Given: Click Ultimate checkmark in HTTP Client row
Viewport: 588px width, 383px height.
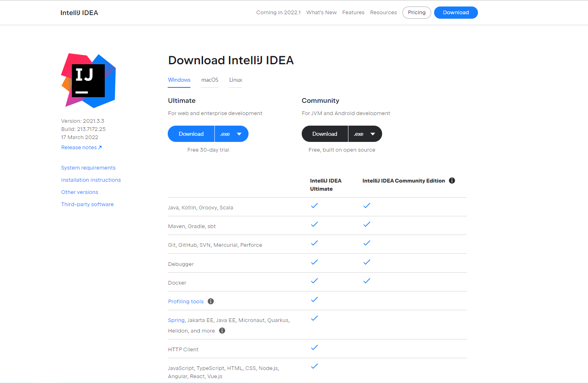Looking at the screenshot, I should pos(314,348).
